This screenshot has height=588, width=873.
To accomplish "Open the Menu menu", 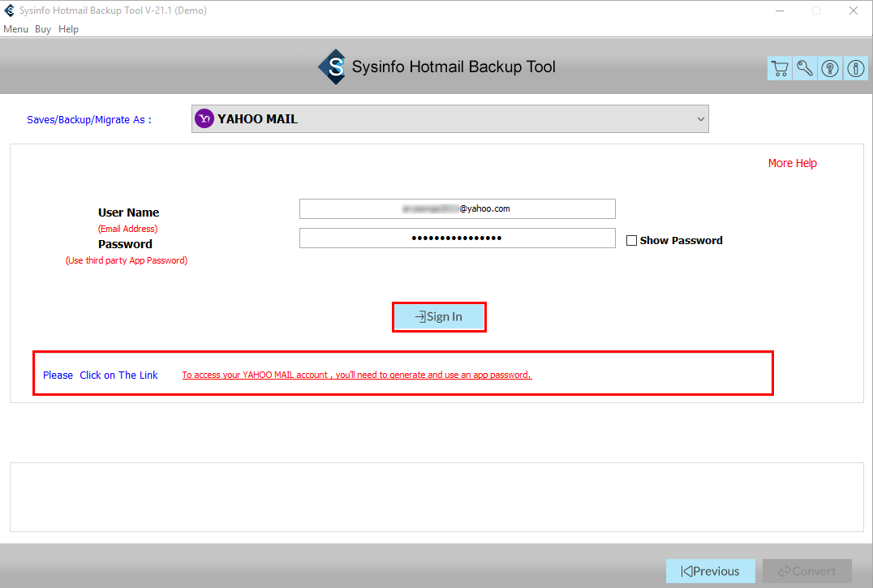I will [15, 29].
